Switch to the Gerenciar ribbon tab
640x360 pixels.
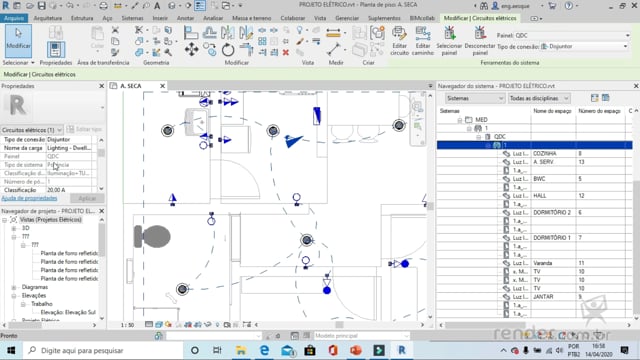(347, 18)
